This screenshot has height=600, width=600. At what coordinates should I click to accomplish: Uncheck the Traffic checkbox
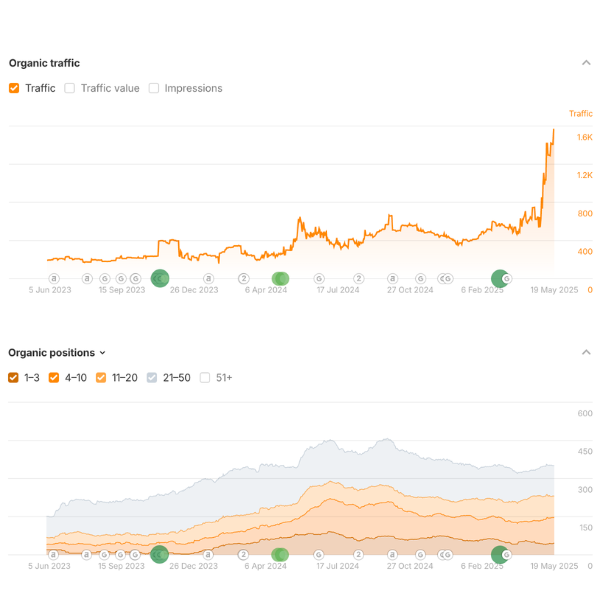click(x=14, y=88)
